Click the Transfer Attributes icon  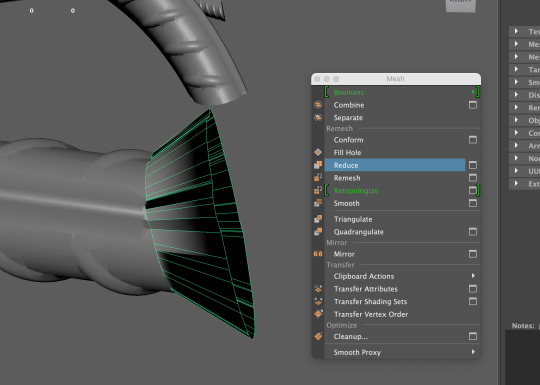[318, 289]
